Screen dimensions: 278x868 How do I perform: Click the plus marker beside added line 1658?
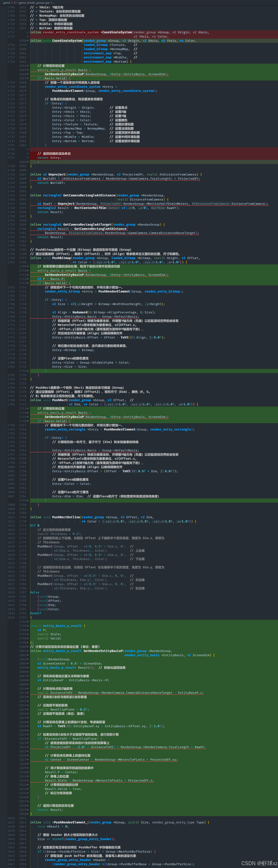[28, 41]
